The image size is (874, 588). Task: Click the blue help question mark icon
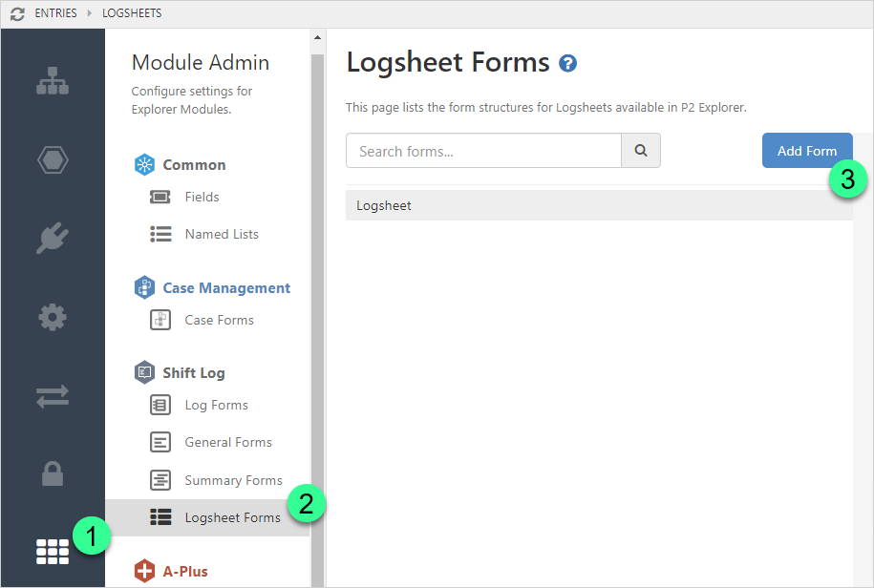tap(568, 64)
